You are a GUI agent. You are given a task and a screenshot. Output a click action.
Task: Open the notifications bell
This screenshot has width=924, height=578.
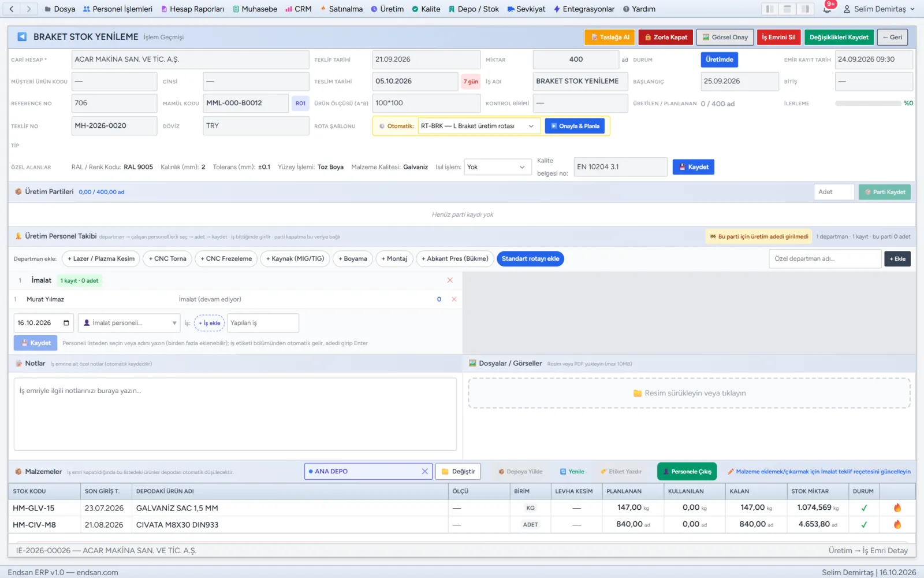[827, 9]
